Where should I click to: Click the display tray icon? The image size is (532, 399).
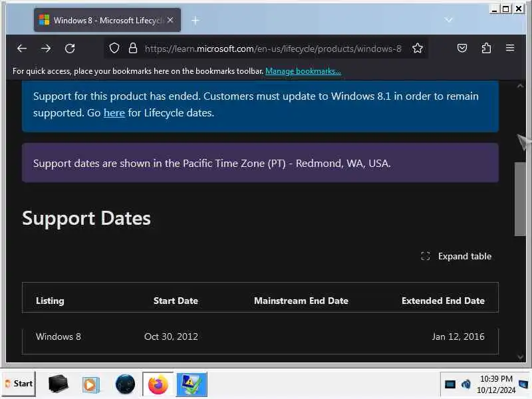[450, 384]
